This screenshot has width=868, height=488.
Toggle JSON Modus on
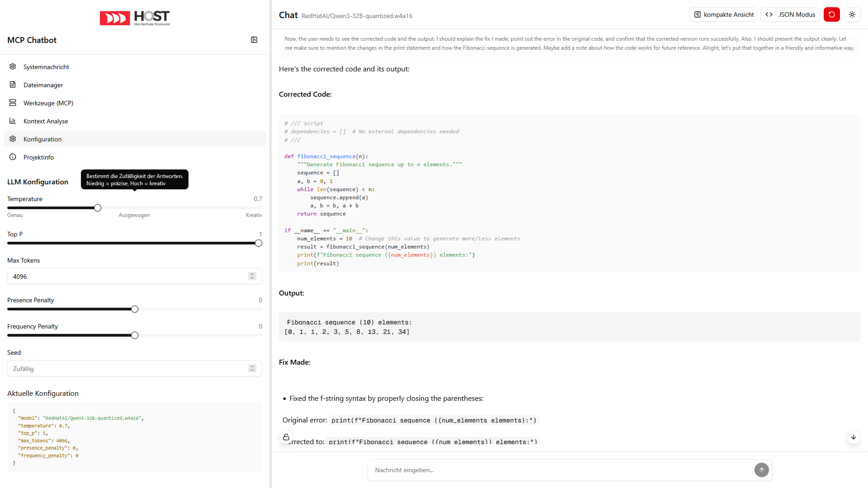coord(789,14)
